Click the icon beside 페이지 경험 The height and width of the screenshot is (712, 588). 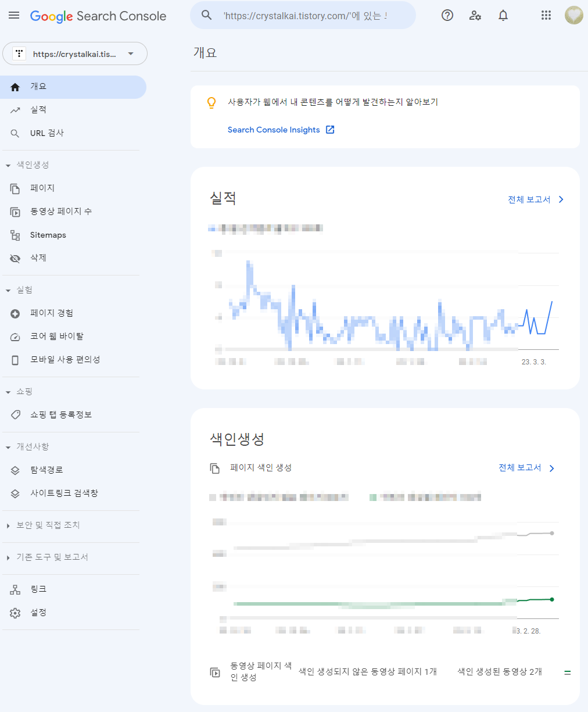(15, 314)
